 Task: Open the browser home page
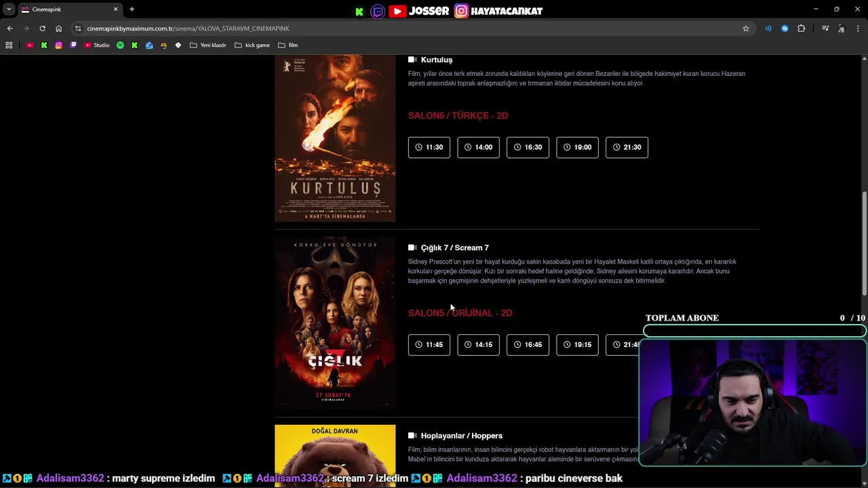click(x=58, y=28)
